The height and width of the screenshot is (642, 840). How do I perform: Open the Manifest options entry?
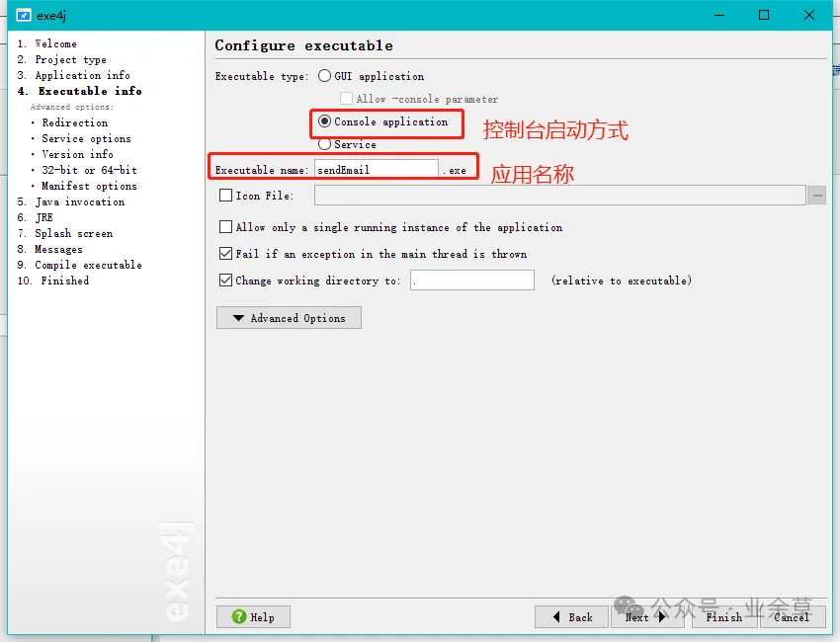click(x=89, y=186)
